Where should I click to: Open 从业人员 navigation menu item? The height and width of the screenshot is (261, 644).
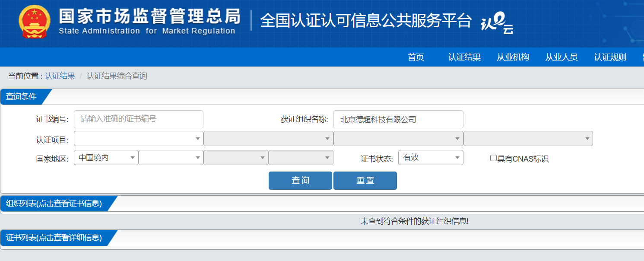562,57
